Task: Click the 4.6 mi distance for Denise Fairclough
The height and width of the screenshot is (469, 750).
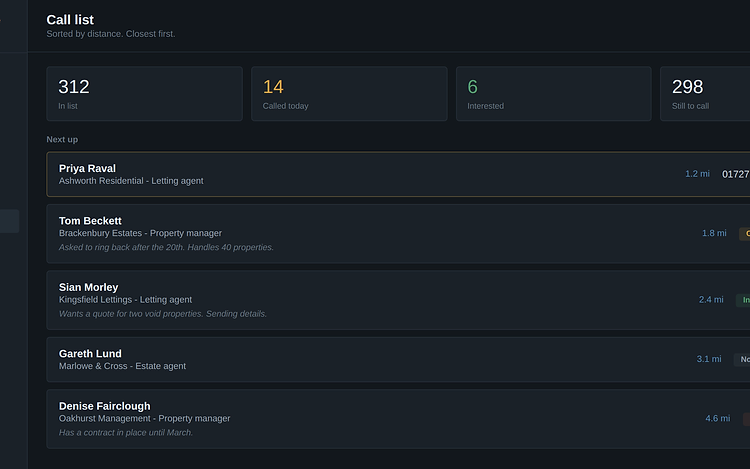Action: click(x=717, y=418)
